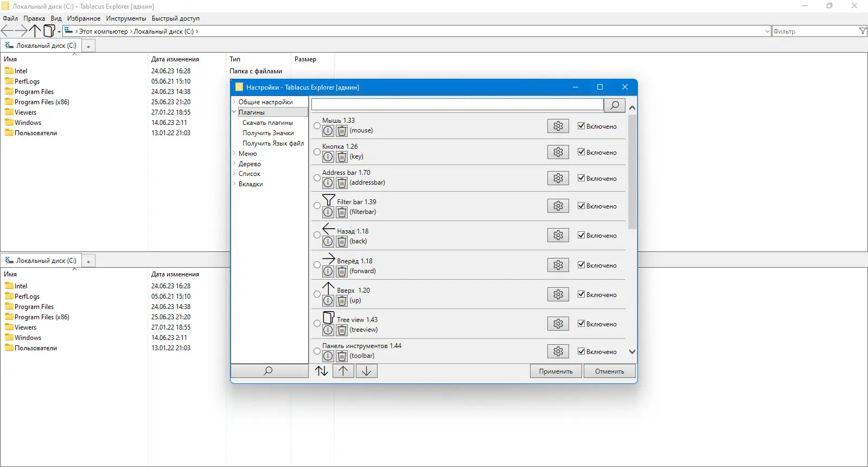Click the plugin search magnifier button

click(615, 105)
